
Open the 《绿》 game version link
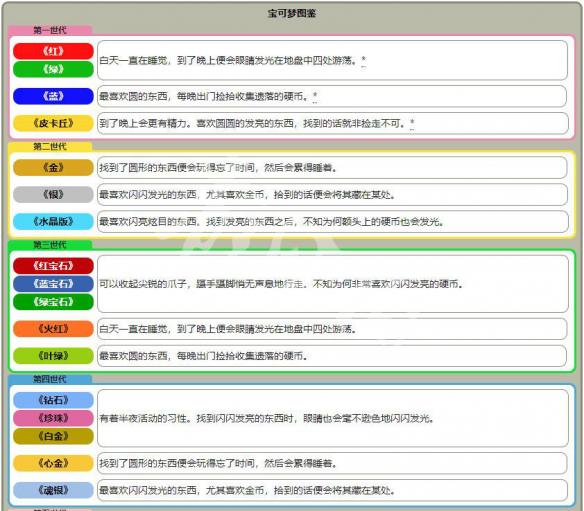coord(53,69)
